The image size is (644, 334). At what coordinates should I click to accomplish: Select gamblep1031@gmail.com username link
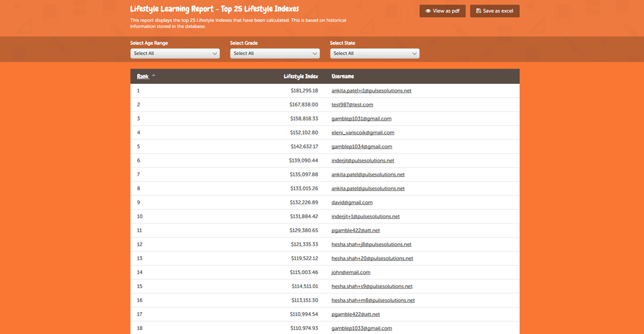click(x=361, y=118)
